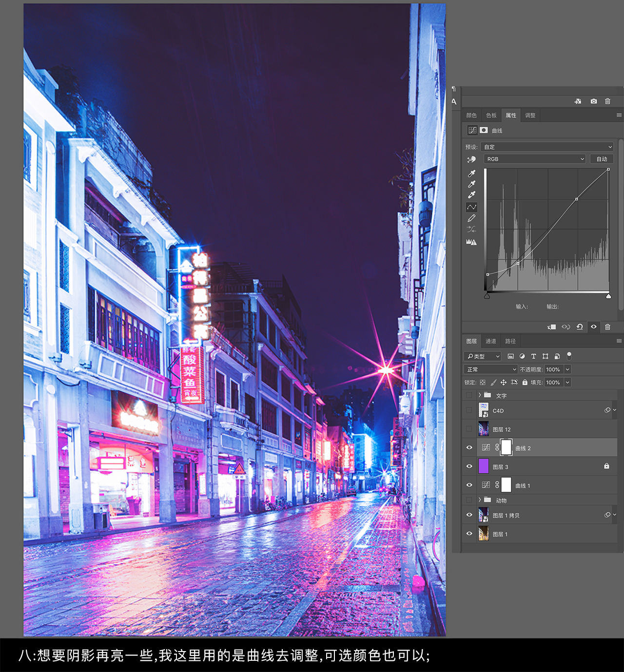624x672 pixels.
Task: Hide the 曲线 2 layer
Action: [469, 447]
